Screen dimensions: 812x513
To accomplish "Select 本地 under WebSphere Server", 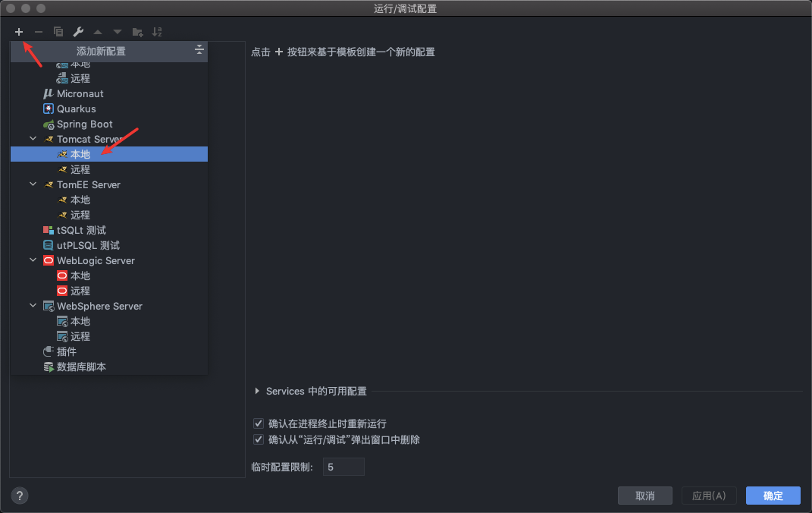I will [108, 321].
